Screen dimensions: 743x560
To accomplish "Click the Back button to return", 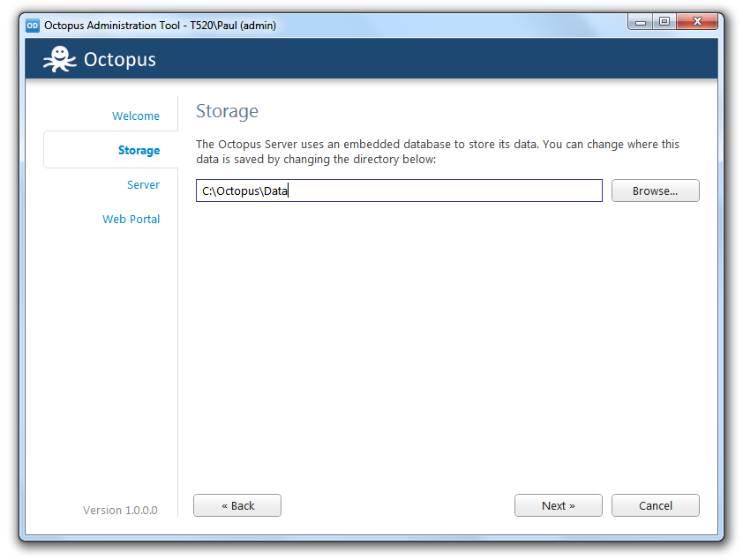I will click(x=236, y=505).
